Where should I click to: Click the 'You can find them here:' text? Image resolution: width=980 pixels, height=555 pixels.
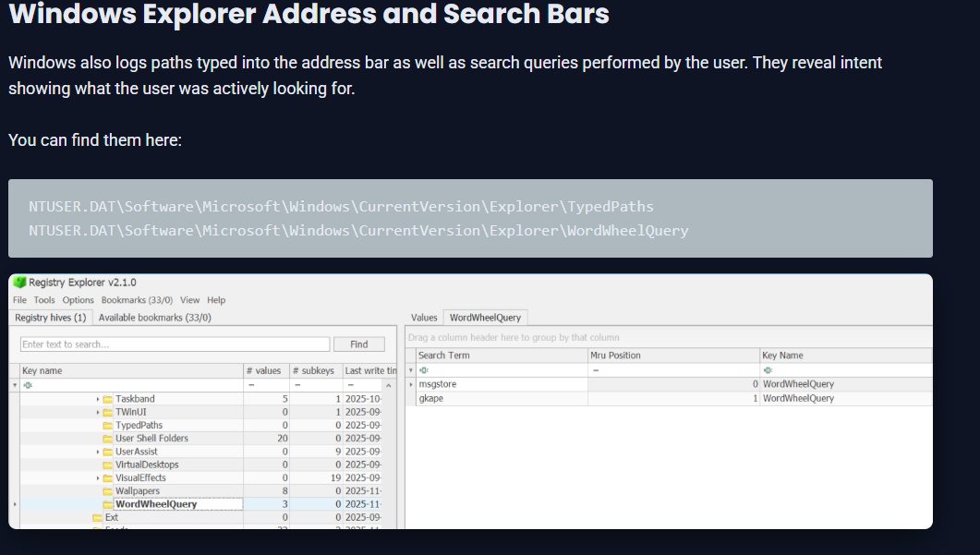(x=95, y=140)
